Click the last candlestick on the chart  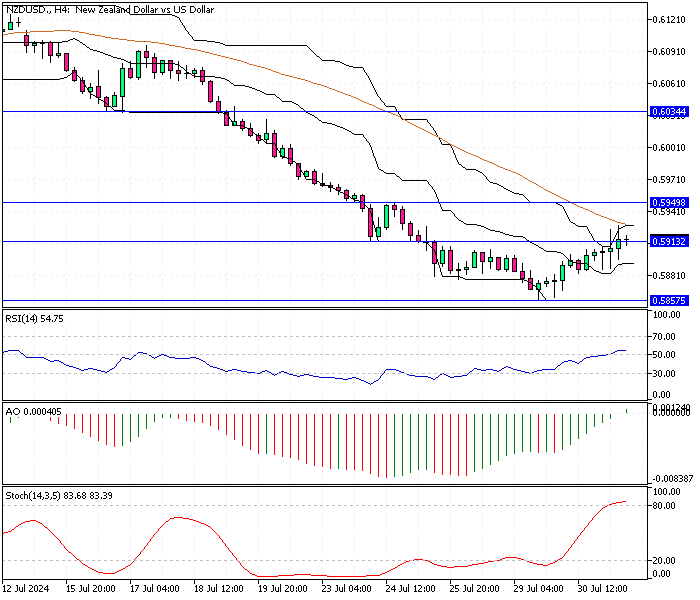pos(626,240)
